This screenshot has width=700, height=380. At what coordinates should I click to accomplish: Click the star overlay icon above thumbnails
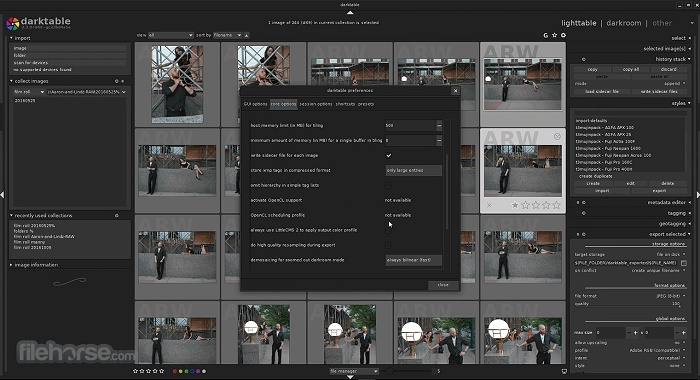(x=554, y=35)
